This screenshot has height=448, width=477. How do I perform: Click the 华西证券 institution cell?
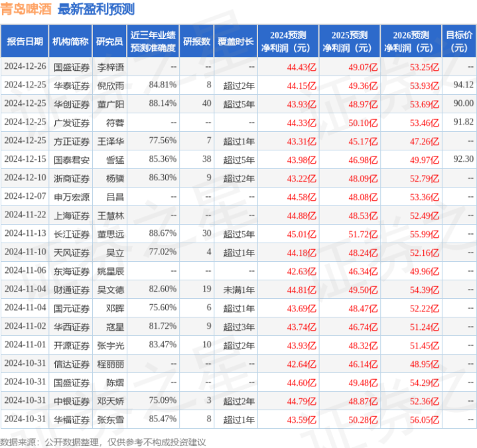point(72,327)
